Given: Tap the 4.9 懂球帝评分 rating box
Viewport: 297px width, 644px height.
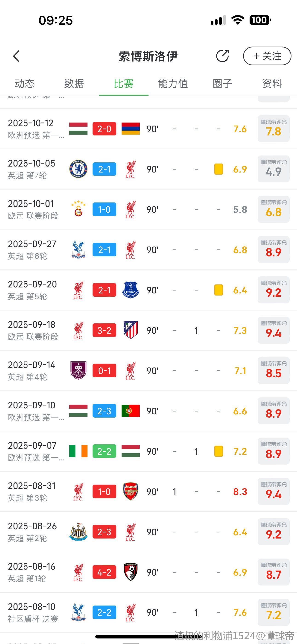Looking at the screenshot, I should point(274,169).
